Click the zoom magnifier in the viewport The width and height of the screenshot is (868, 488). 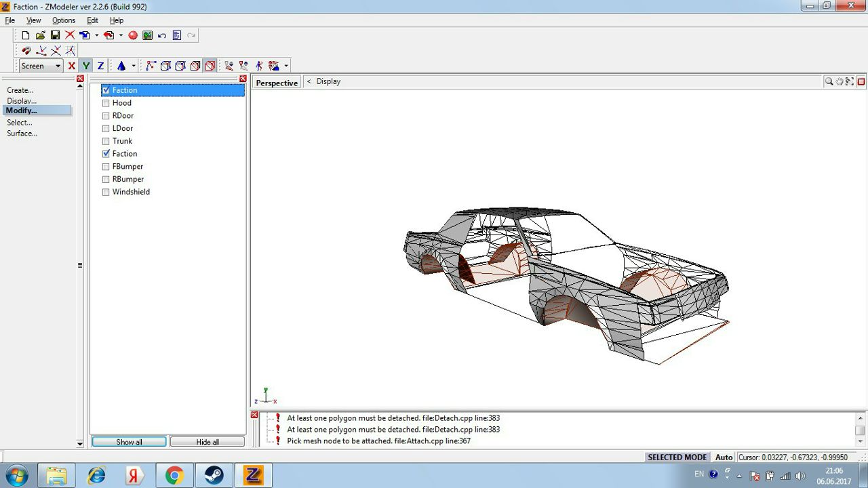[x=829, y=81]
